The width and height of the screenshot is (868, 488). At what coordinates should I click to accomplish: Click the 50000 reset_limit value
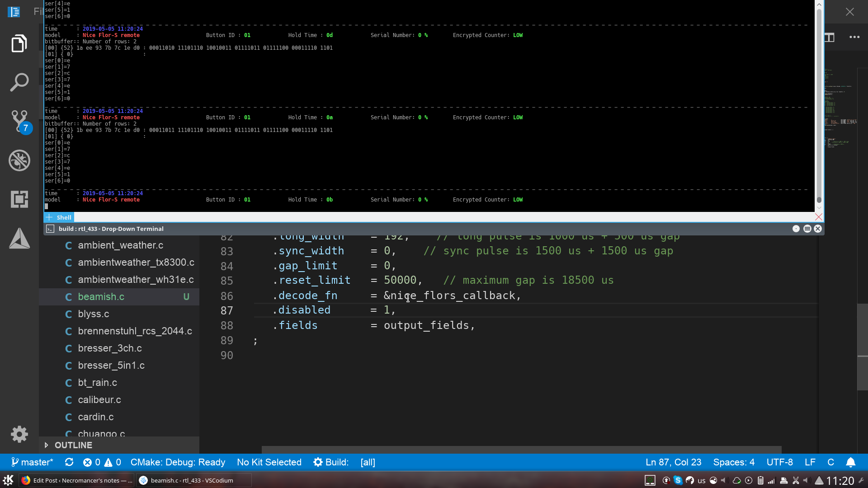(x=400, y=280)
